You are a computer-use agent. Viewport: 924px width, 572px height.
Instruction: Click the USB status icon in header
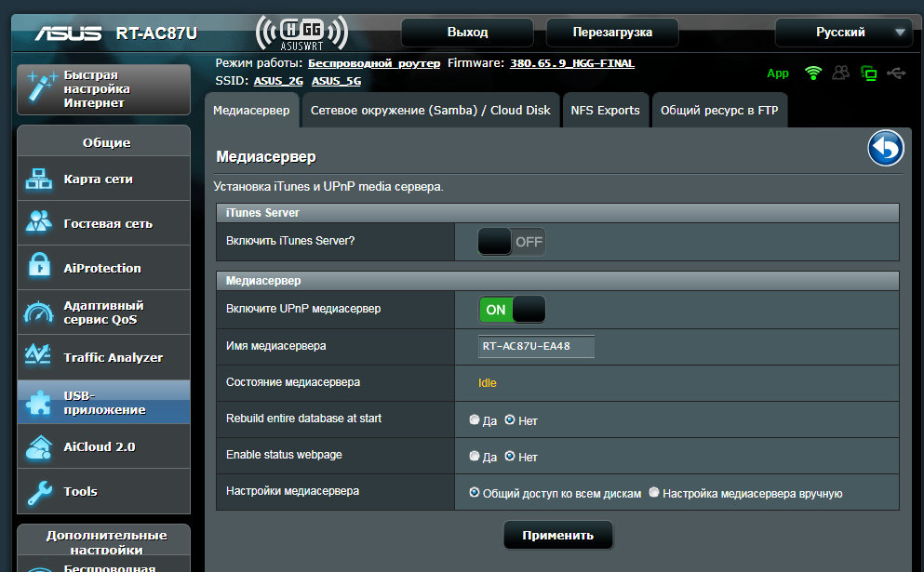click(x=896, y=73)
